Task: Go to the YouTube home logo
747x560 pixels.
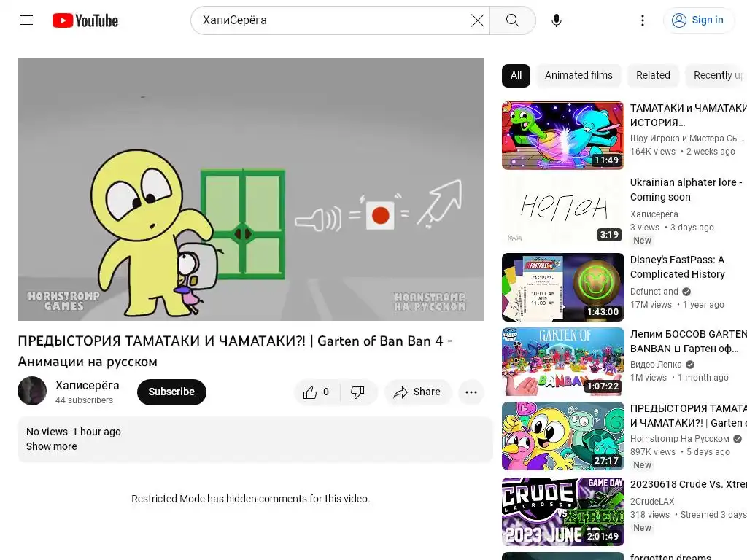Action: pos(85,20)
